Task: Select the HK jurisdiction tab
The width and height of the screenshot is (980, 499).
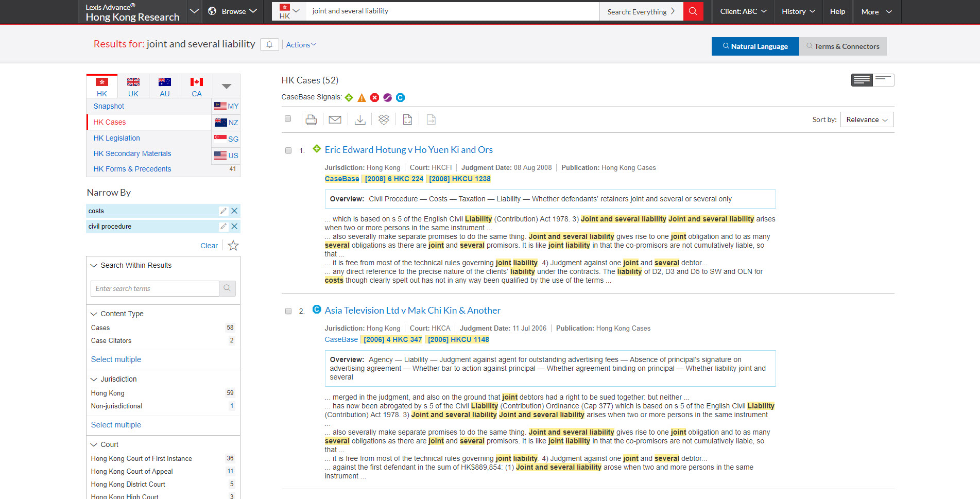Action: pos(102,86)
